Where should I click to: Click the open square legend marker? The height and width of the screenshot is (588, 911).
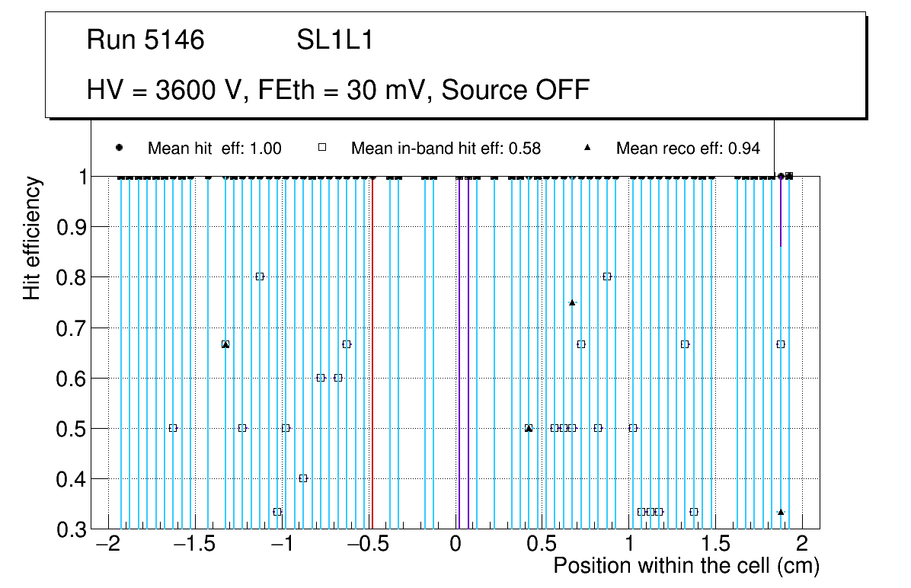(x=322, y=149)
